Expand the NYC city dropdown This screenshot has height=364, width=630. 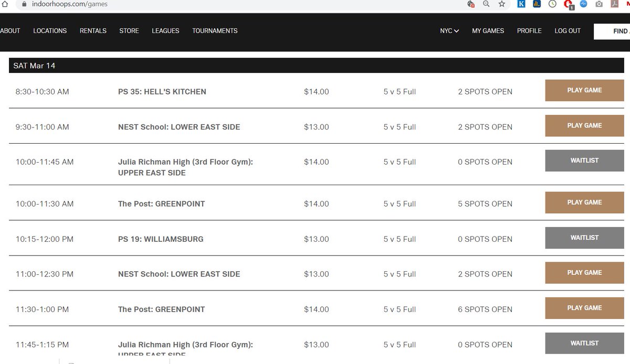click(x=449, y=30)
